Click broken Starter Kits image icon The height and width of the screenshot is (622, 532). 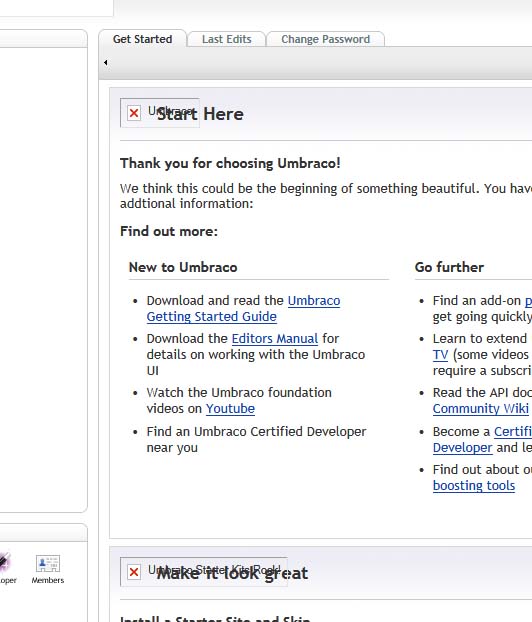coord(134,572)
